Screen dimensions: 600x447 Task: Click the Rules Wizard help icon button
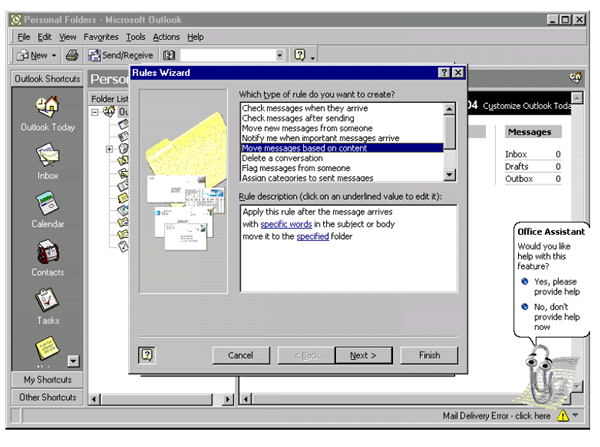coord(147,355)
